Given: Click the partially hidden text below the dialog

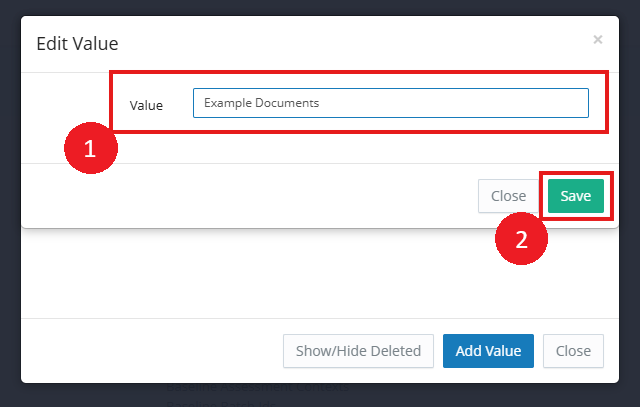Looking at the screenshot, I should pyautogui.click(x=260, y=388).
